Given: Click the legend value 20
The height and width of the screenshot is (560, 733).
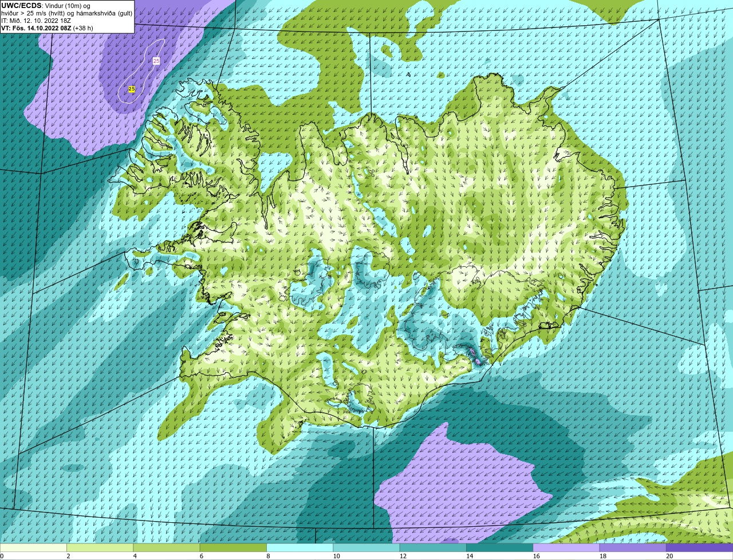Looking at the screenshot, I should [x=669, y=556].
